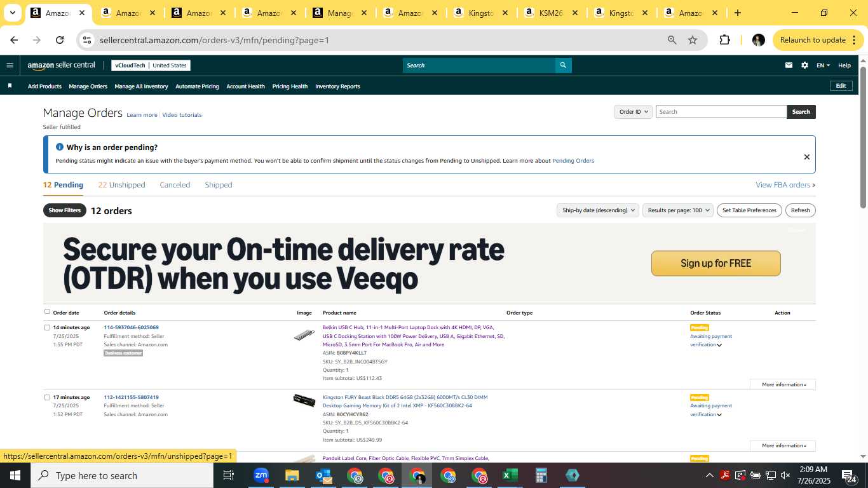Open the messages envelope icon

tap(789, 65)
